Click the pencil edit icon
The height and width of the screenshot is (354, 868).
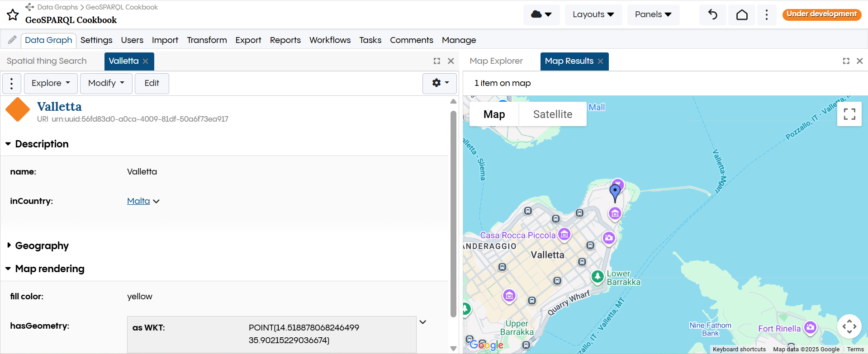(12, 40)
